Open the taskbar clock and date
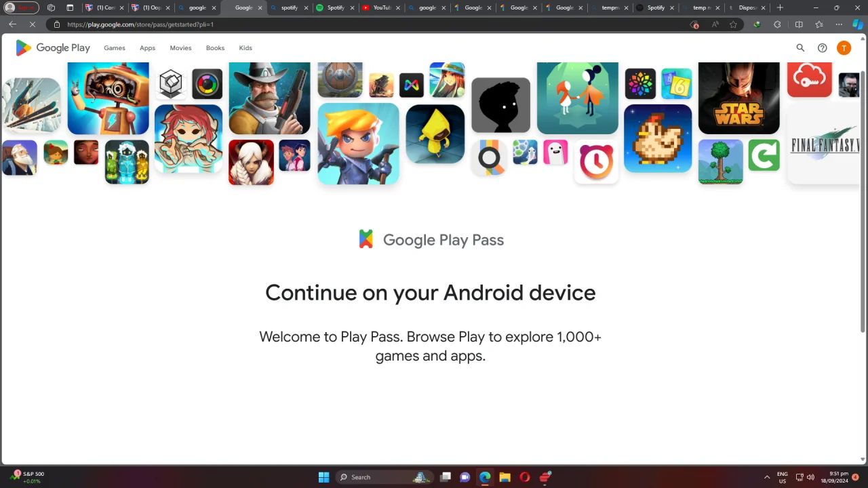 [x=834, y=477]
